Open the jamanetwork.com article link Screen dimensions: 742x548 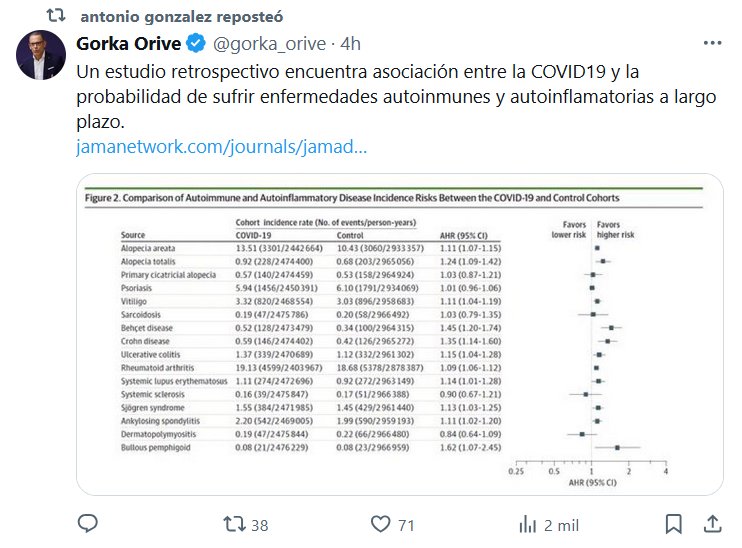(x=221, y=146)
